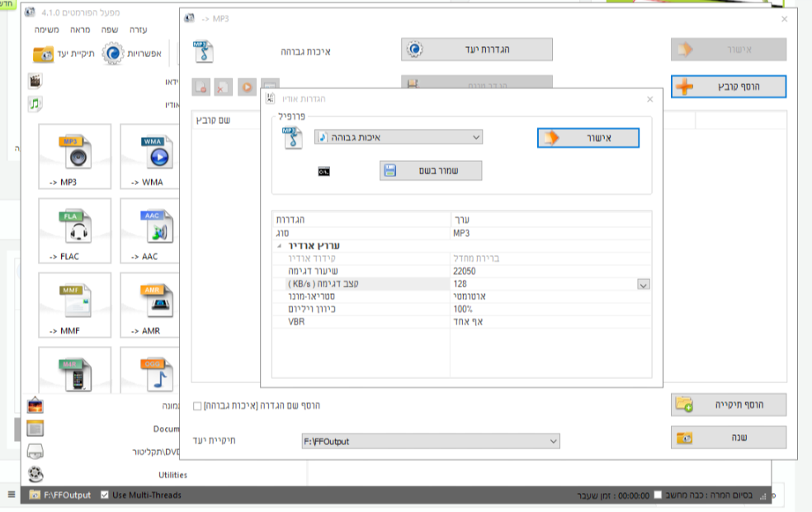Click the הוסף תיקייה add folder button

[x=729, y=405]
